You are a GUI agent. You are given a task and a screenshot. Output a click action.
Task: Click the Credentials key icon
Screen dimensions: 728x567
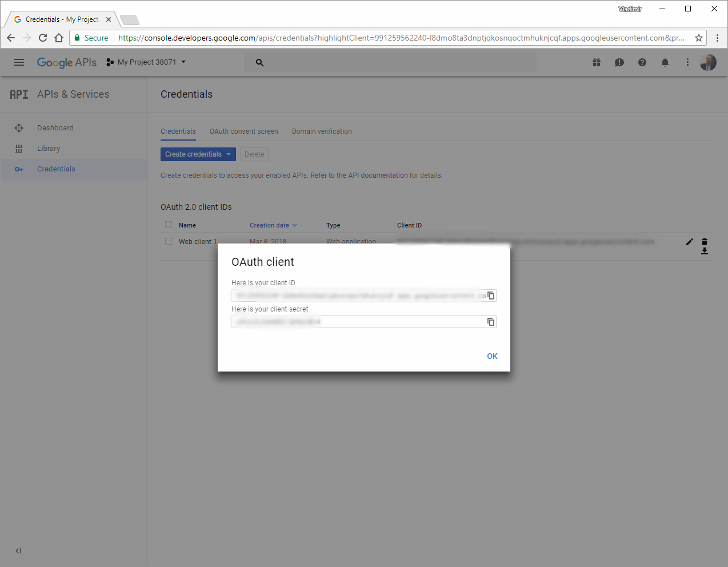(19, 169)
